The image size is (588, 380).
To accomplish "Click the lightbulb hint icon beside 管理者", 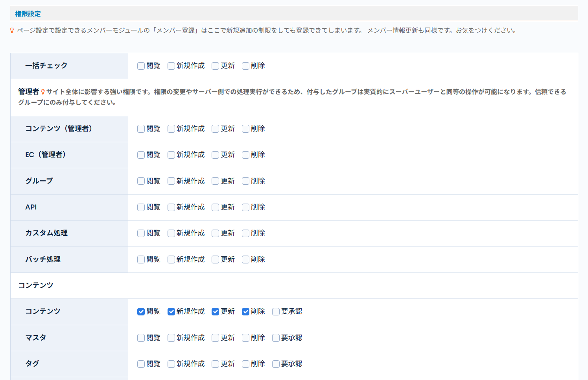I will (43, 92).
